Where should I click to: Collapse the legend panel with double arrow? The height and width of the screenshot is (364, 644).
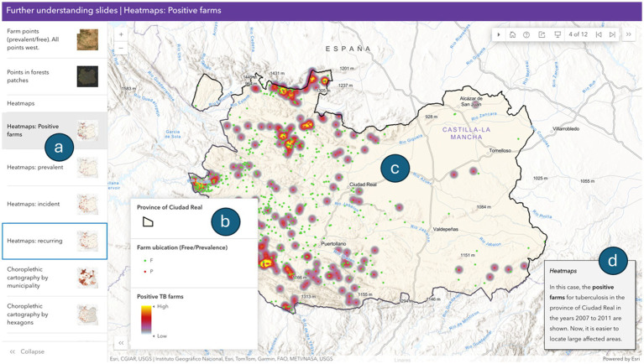coord(121,343)
